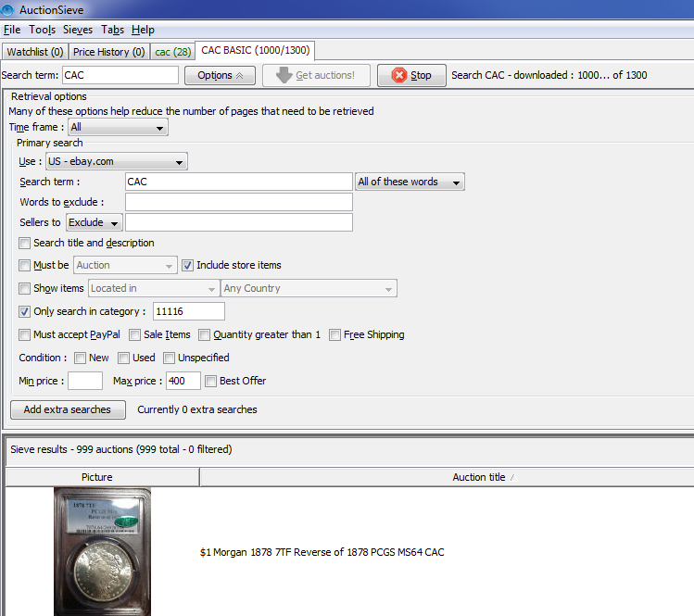The height and width of the screenshot is (616, 694).
Task: Switch to the cac (28) tab
Action: point(172,52)
